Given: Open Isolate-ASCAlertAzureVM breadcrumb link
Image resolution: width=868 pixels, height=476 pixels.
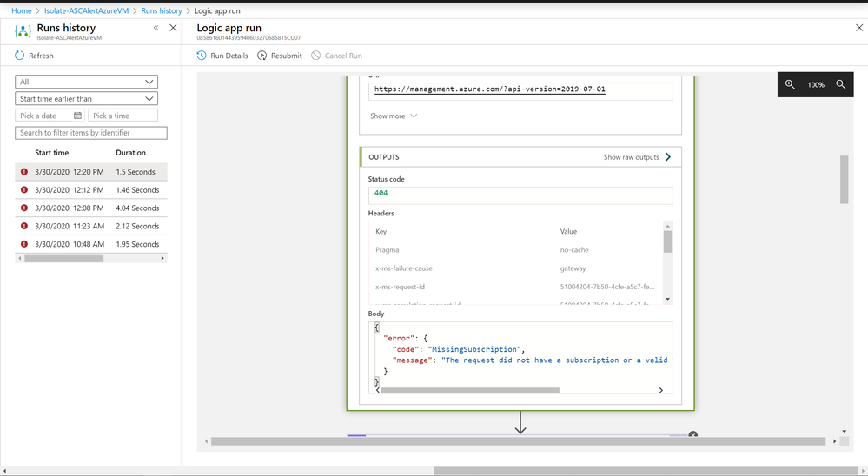Looking at the screenshot, I should pyautogui.click(x=86, y=10).
